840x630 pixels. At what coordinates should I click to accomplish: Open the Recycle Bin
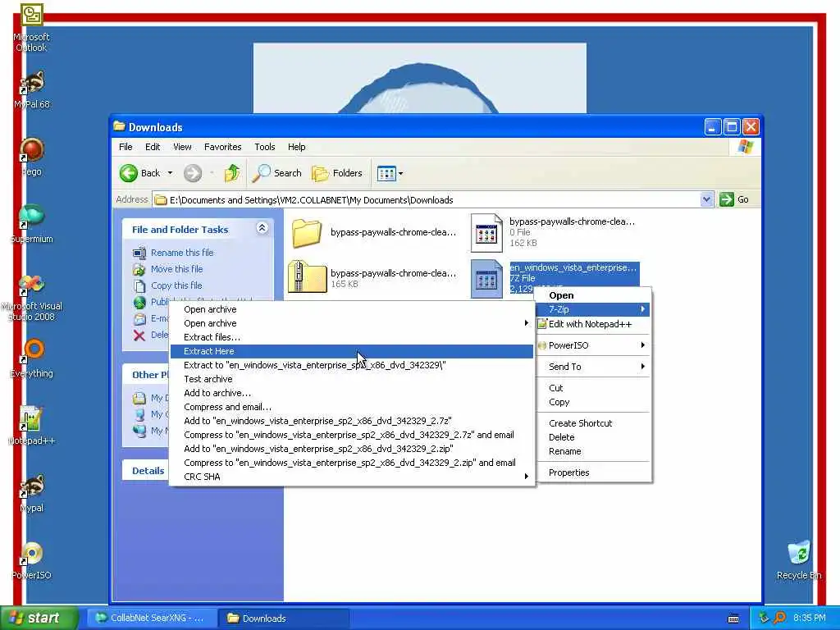click(799, 554)
